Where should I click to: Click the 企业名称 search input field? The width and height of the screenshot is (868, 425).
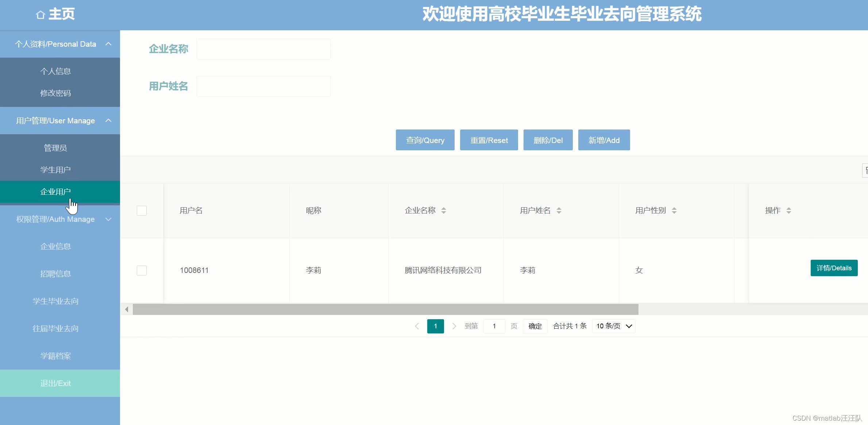[x=263, y=49]
